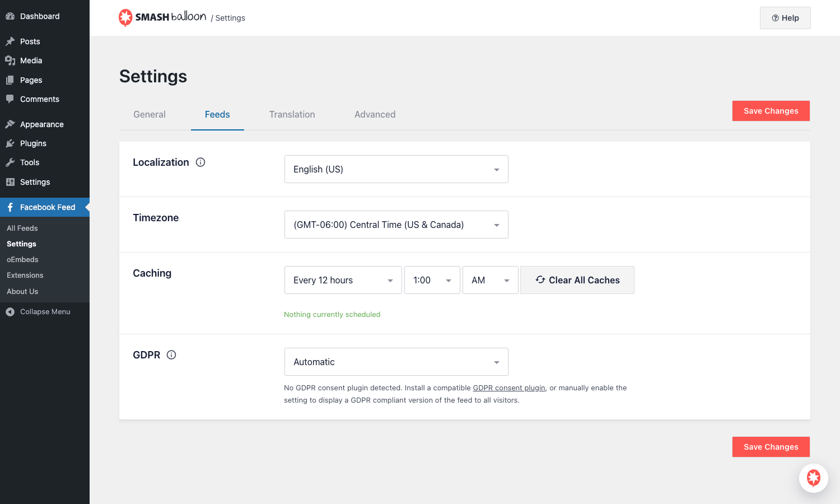Click the Clear All Caches button

pos(577,280)
